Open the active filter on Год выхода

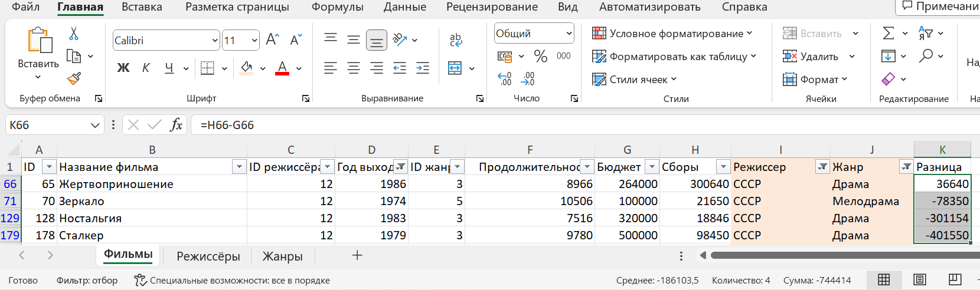click(400, 167)
